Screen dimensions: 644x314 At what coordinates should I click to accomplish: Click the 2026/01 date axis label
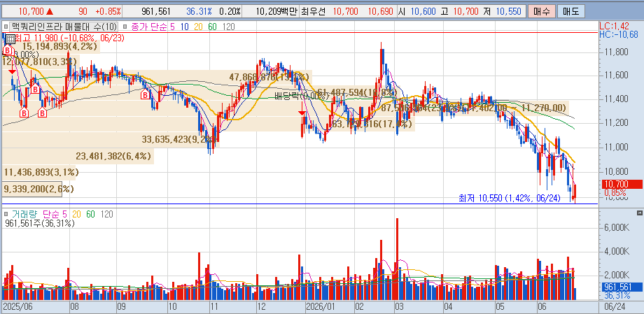(322, 306)
